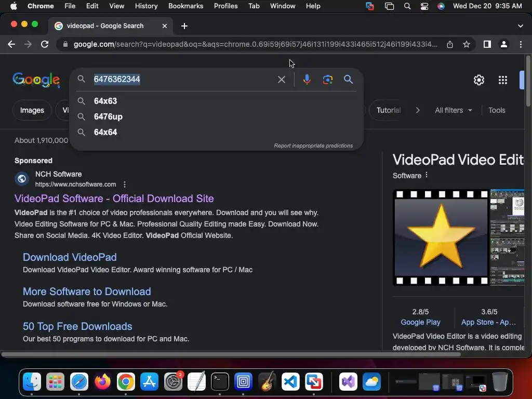The image size is (532, 399).
Task: Open more options beside Software label
Action: [x=427, y=175]
